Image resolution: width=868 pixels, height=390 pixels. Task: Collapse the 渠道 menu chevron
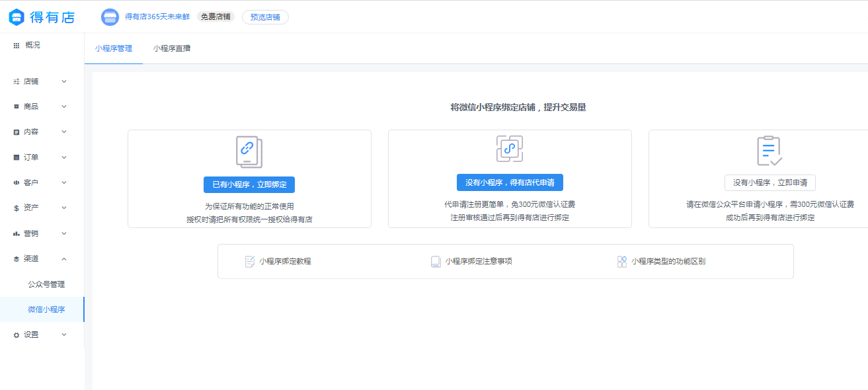click(64, 258)
